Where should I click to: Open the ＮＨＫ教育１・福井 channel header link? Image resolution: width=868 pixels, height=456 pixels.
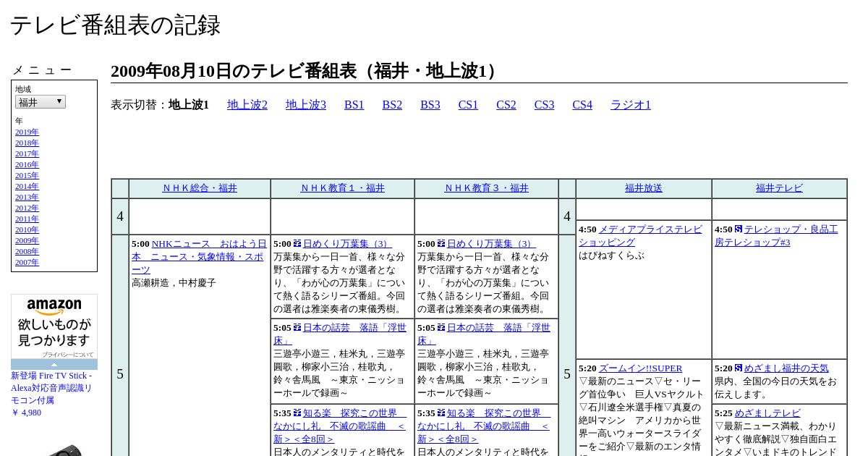click(343, 188)
